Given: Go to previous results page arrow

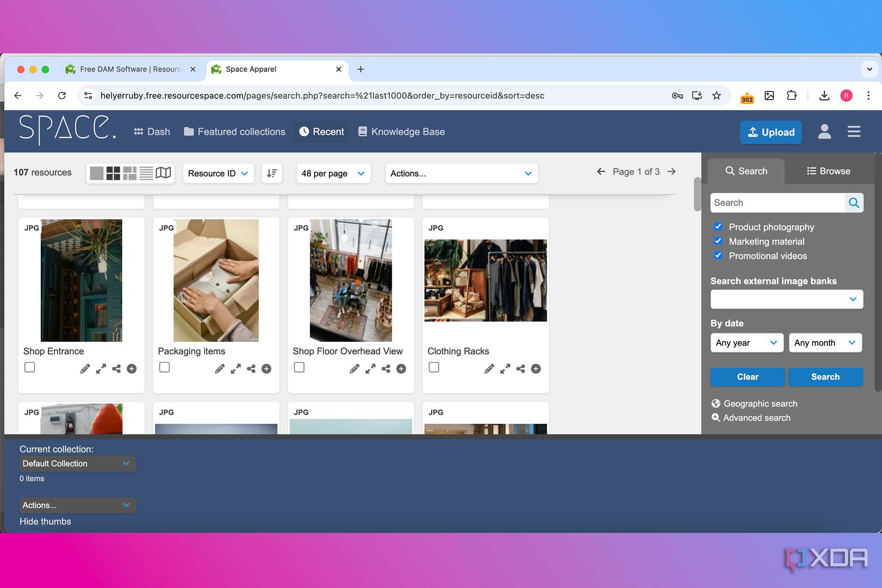Looking at the screenshot, I should (601, 171).
